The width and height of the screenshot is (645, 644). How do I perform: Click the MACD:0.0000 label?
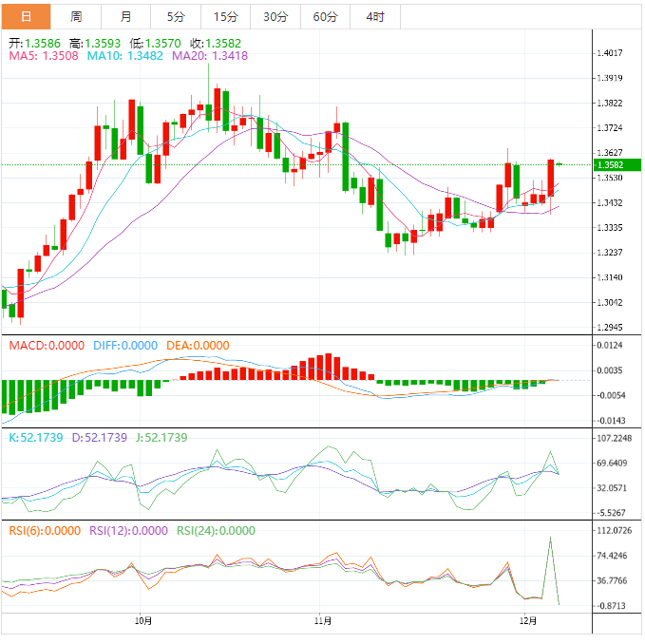tap(47, 346)
